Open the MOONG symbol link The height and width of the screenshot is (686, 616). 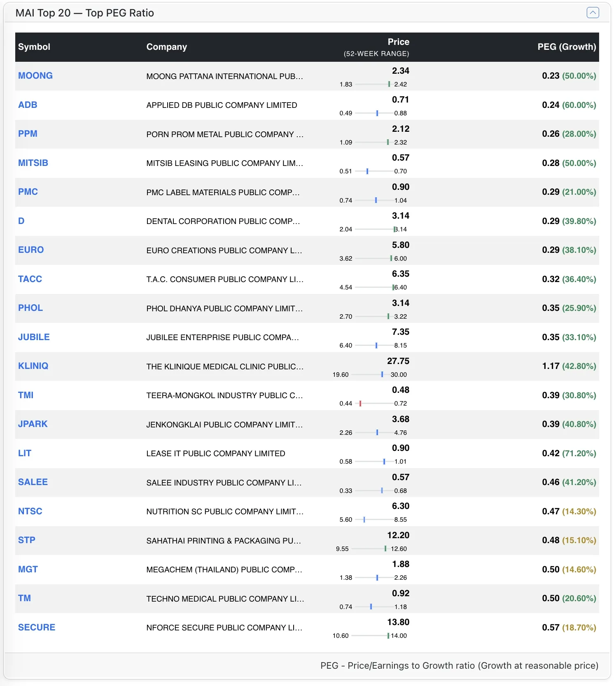[x=35, y=76]
